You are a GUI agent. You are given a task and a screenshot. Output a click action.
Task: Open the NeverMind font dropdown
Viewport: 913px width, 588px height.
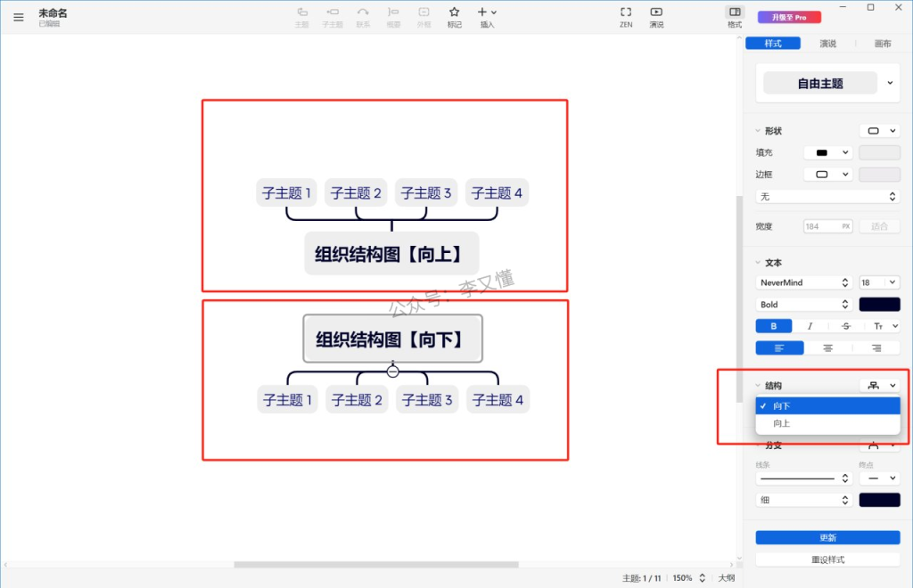click(x=803, y=282)
